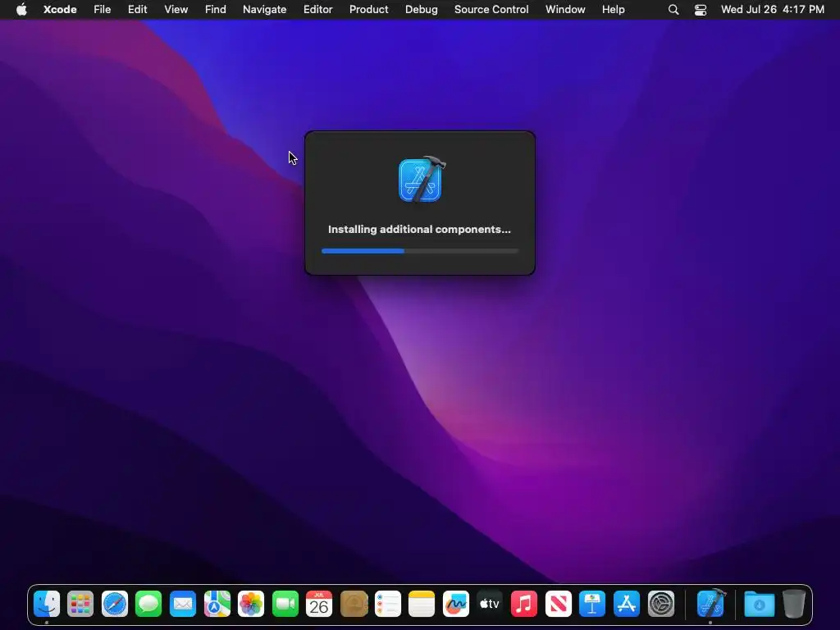Open the Apple menu

[21, 10]
